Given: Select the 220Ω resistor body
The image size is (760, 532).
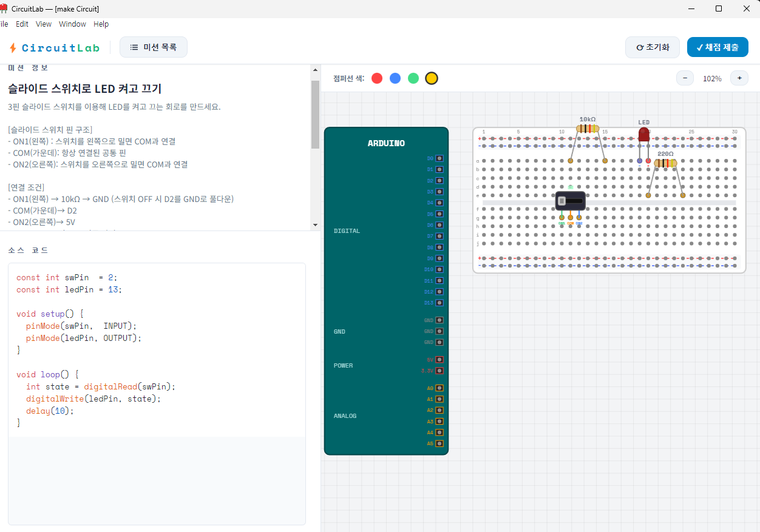Looking at the screenshot, I should point(665,163).
